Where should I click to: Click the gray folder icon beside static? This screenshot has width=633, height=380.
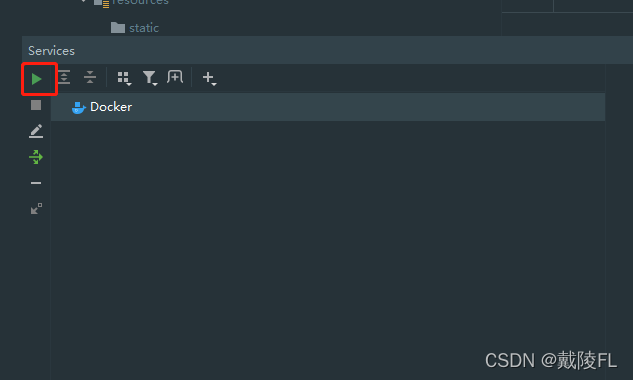(118, 28)
